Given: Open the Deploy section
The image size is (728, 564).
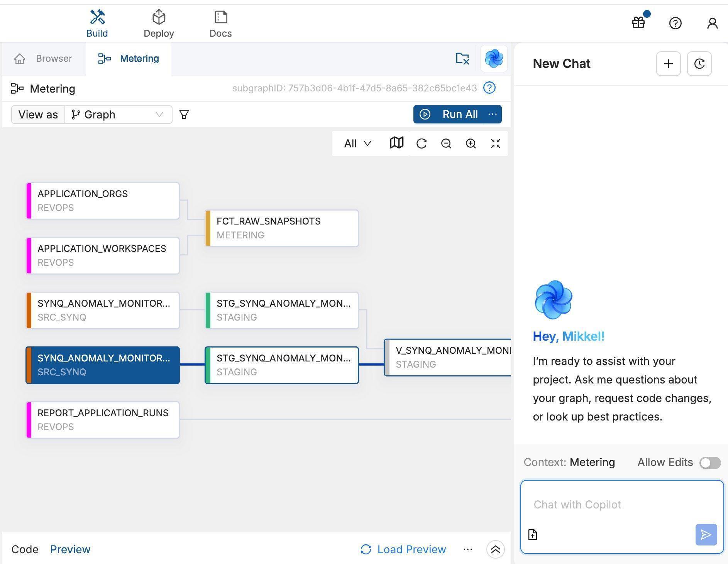Looking at the screenshot, I should 159,23.
